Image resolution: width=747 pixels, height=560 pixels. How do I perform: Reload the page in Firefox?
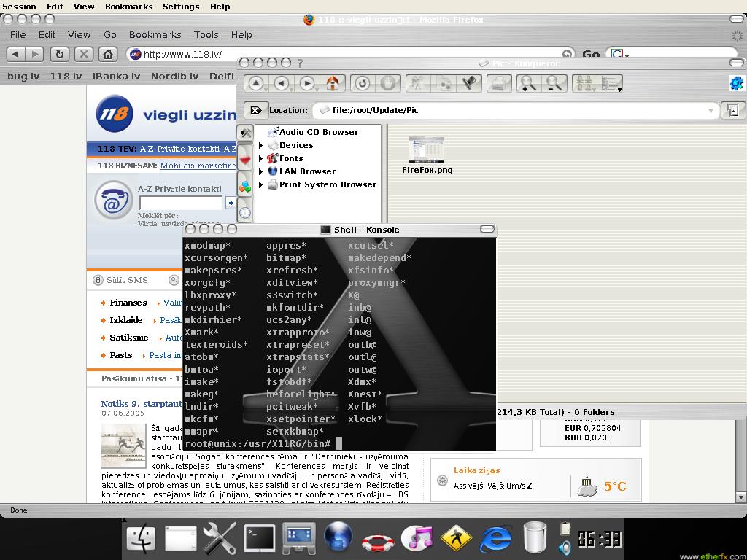click(x=60, y=54)
